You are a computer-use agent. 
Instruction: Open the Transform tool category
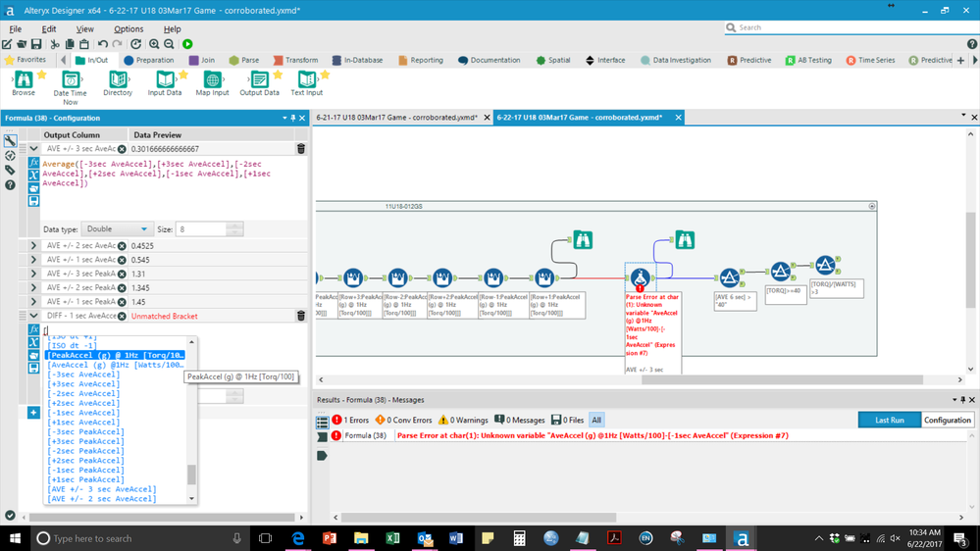point(295,60)
